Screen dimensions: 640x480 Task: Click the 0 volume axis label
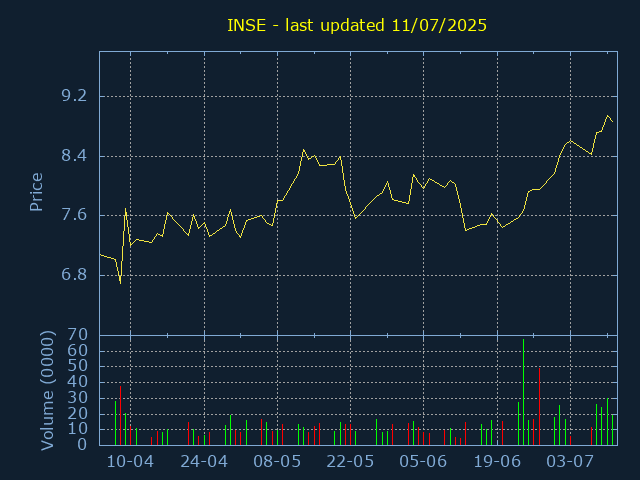tap(82, 444)
